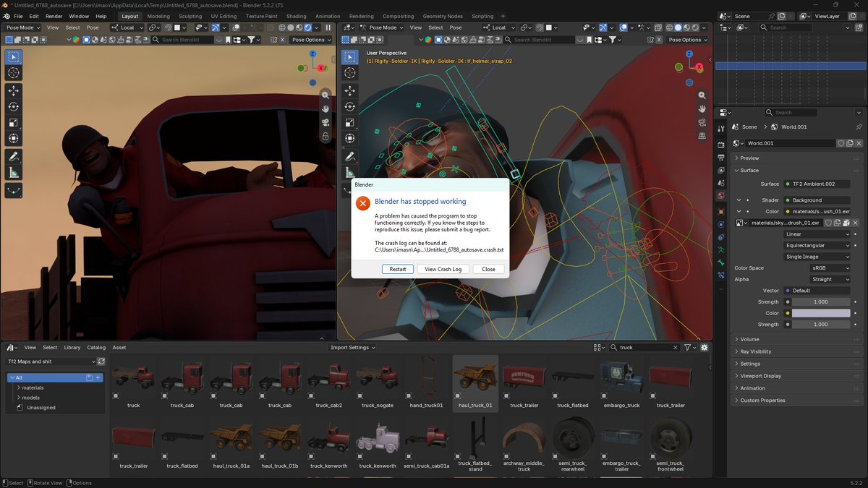Select the Rotate tool in left viewport

pos(14,106)
